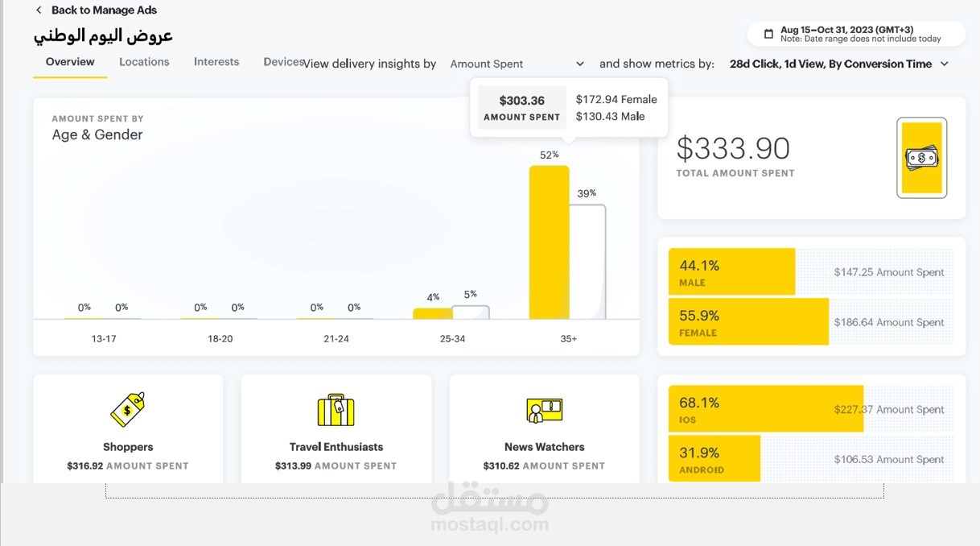Click the $106.53 Amount Spent Android text
The width and height of the screenshot is (980, 546).
click(889, 459)
